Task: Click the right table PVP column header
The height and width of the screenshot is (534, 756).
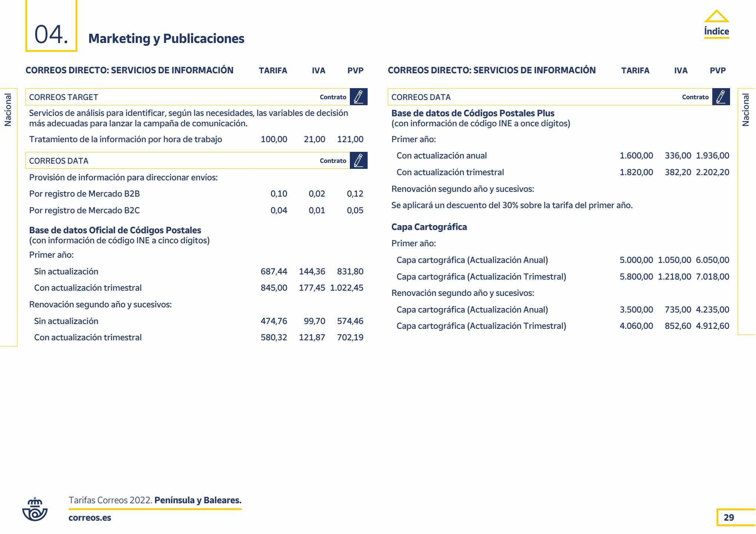Action: [718, 71]
